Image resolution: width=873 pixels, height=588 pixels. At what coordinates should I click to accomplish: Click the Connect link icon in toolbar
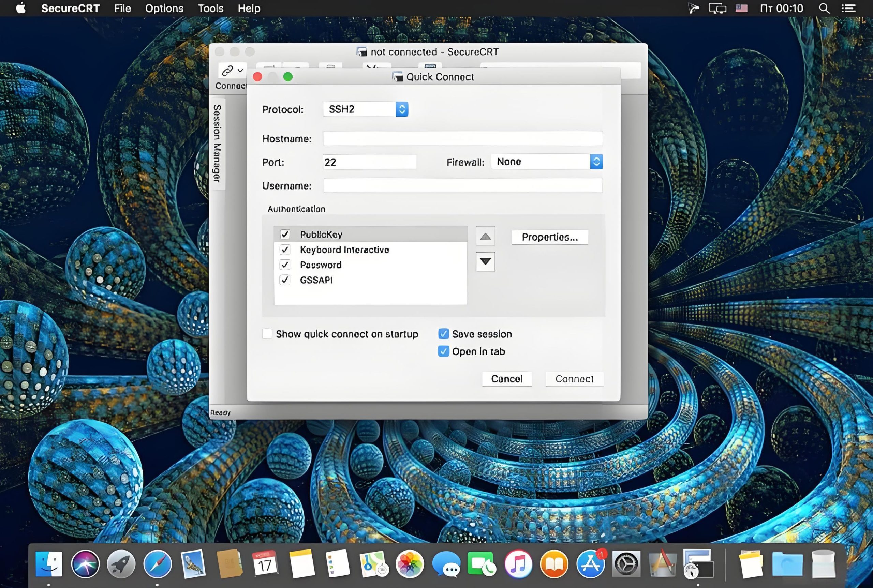point(227,71)
